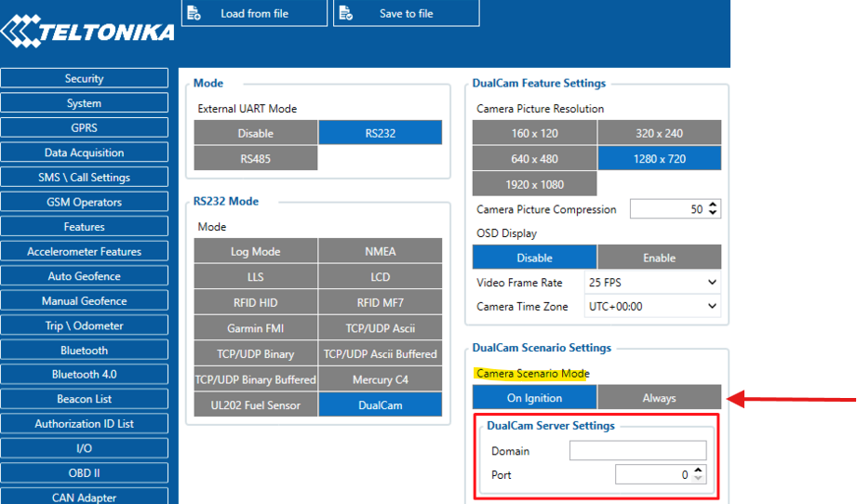Image resolution: width=857 pixels, height=504 pixels.
Task: Go to Manual Geofence
Action: tap(84, 300)
